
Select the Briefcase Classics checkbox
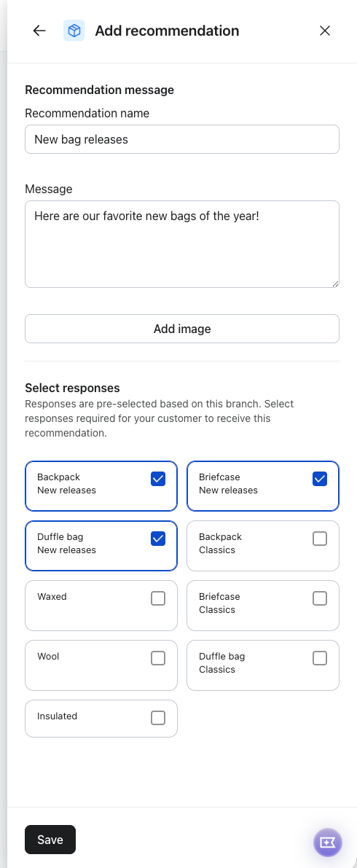320,598
